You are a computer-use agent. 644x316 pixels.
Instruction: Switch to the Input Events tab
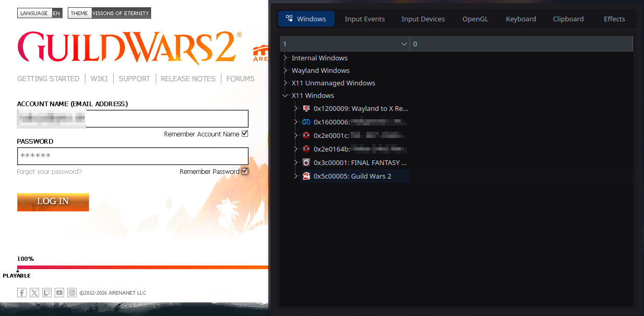point(365,19)
